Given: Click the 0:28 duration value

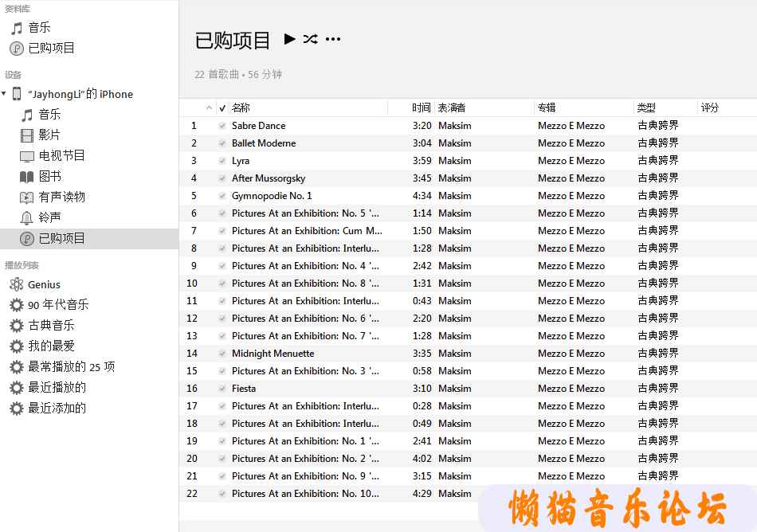Looking at the screenshot, I should (x=422, y=406).
